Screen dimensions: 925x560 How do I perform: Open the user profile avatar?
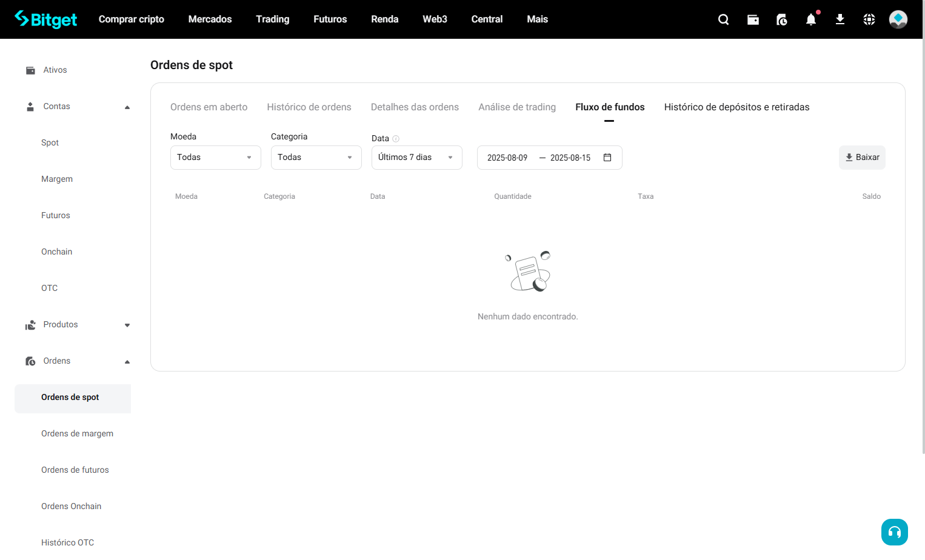[898, 19]
